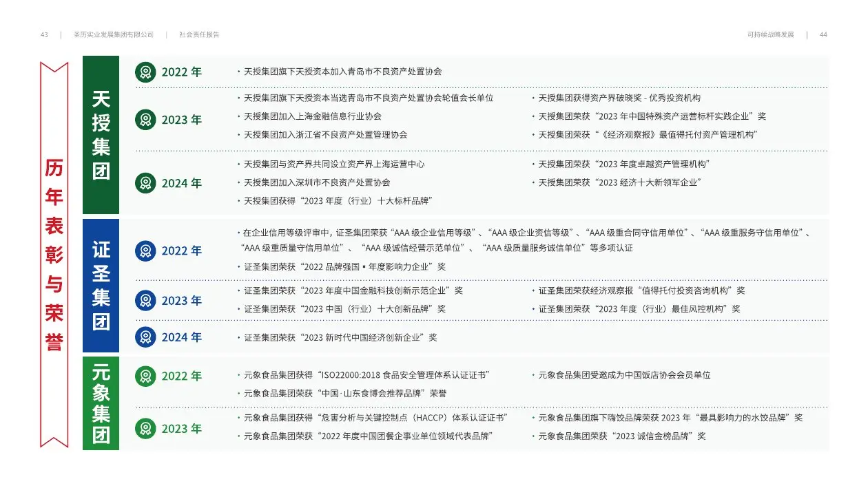Screen dimensions: 868x488
Task: Click header text 圣历实业发展集团有限公司
Action: 114,34
